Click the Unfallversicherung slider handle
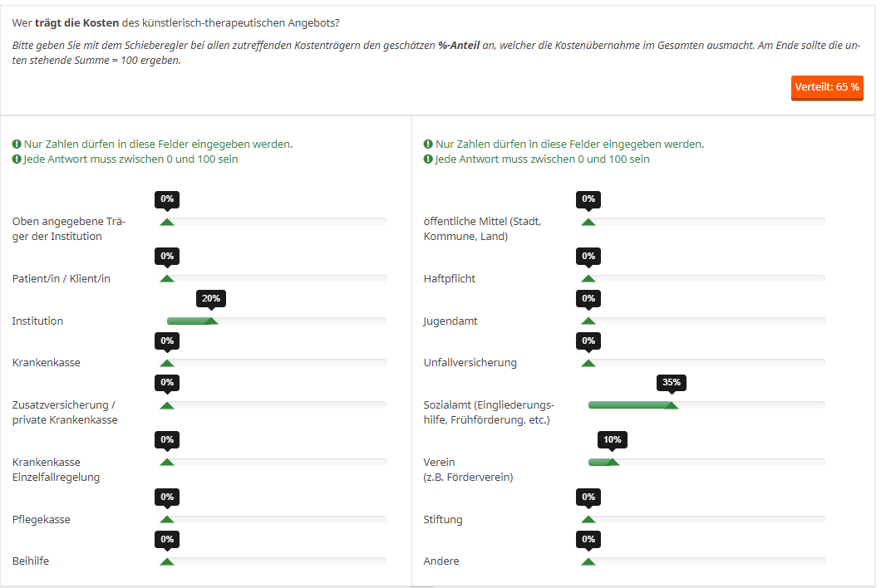The image size is (881, 588). [x=588, y=363]
